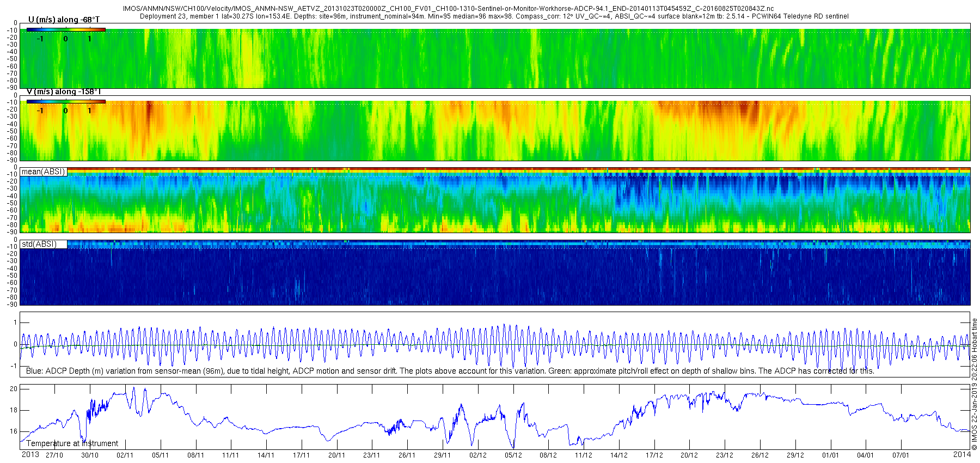
Task: Click the V velocity colorbar legend
Action: pos(66,101)
